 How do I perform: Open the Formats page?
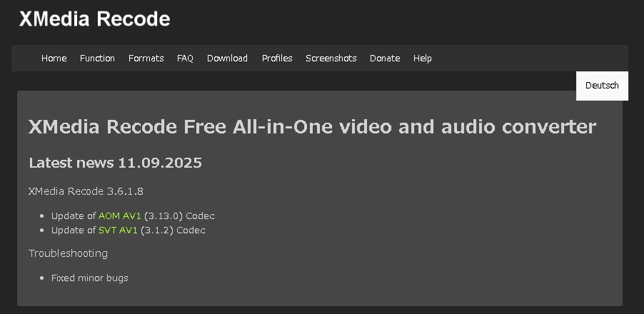click(x=146, y=59)
